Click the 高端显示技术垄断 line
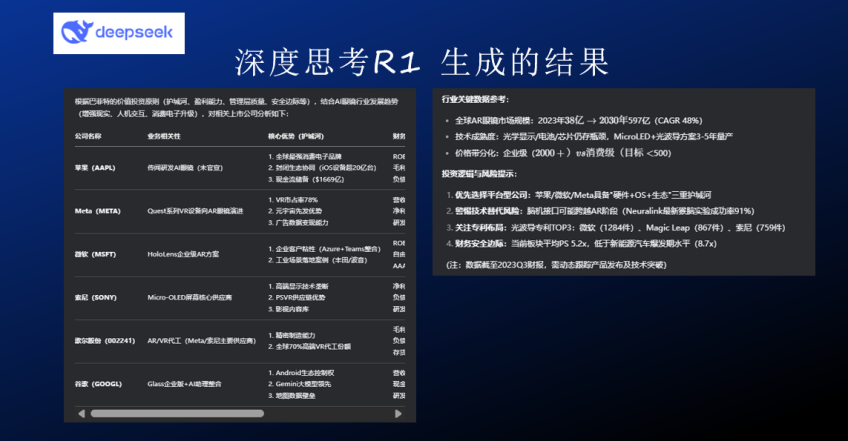The image size is (848, 441). point(298,286)
